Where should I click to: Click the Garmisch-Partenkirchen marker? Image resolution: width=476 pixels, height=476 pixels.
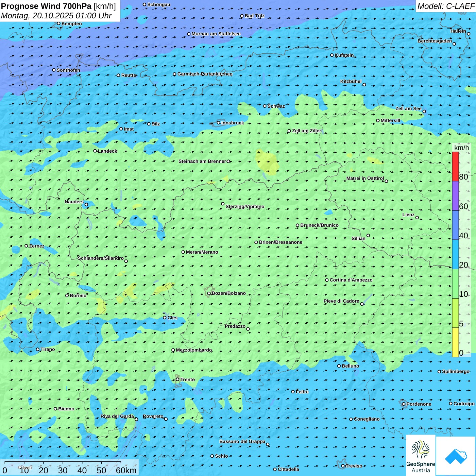coord(175,74)
